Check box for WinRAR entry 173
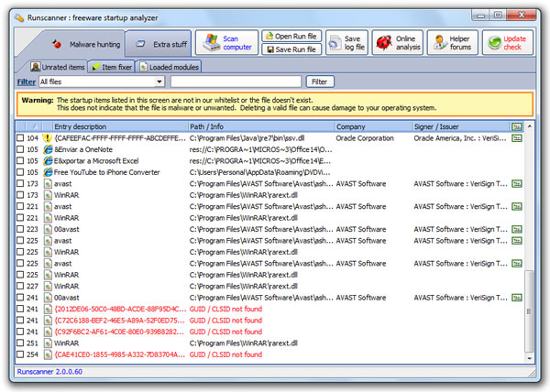Image resolution: width=550 pixels, height=392 pixels. [x=20, y=195]
